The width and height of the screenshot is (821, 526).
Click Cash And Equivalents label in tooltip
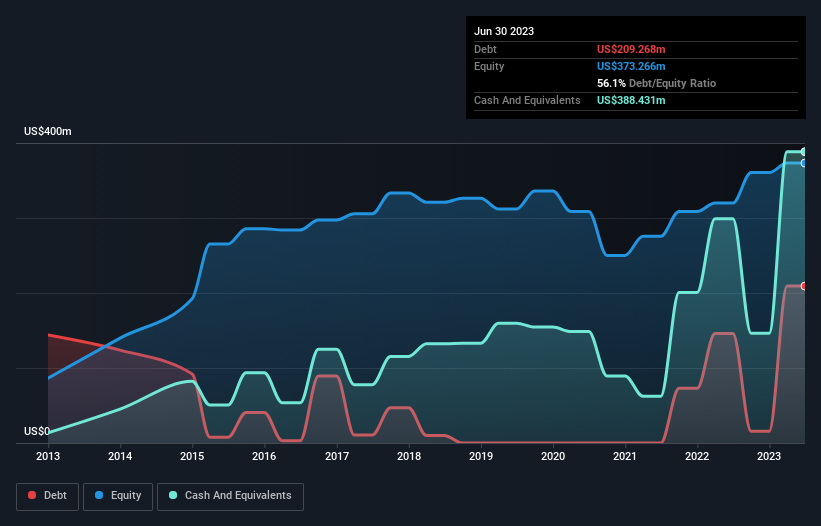[x=527, y=100]
